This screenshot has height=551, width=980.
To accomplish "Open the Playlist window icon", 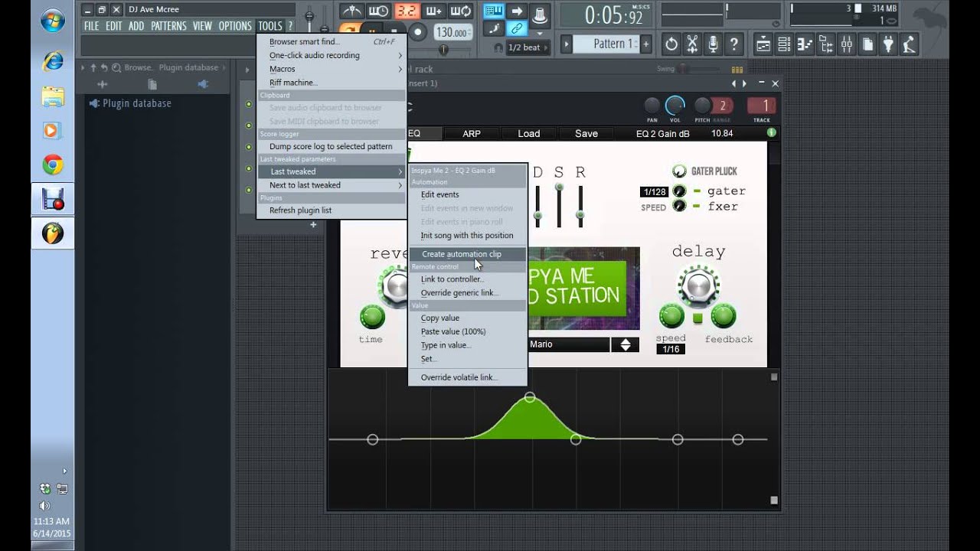I will 763,44.
